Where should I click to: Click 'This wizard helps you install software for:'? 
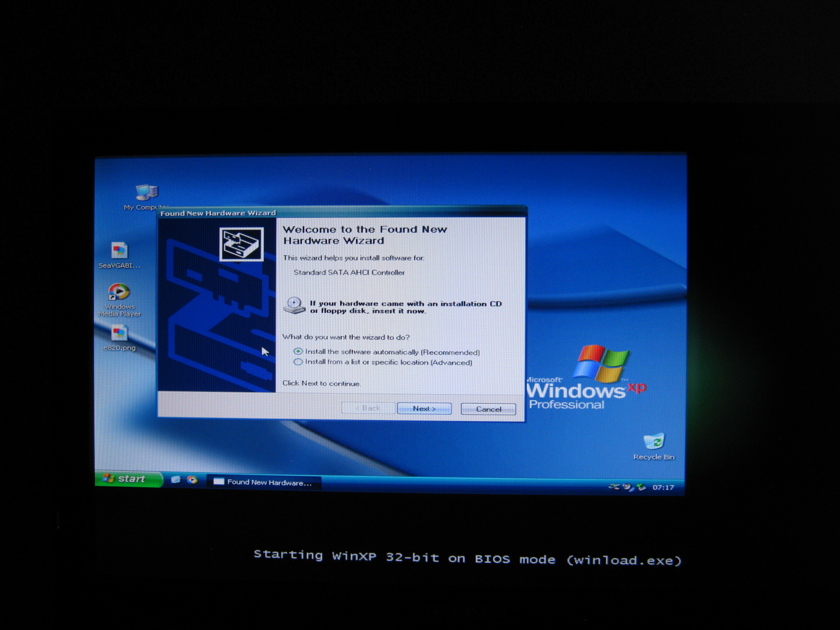point(354,258)
